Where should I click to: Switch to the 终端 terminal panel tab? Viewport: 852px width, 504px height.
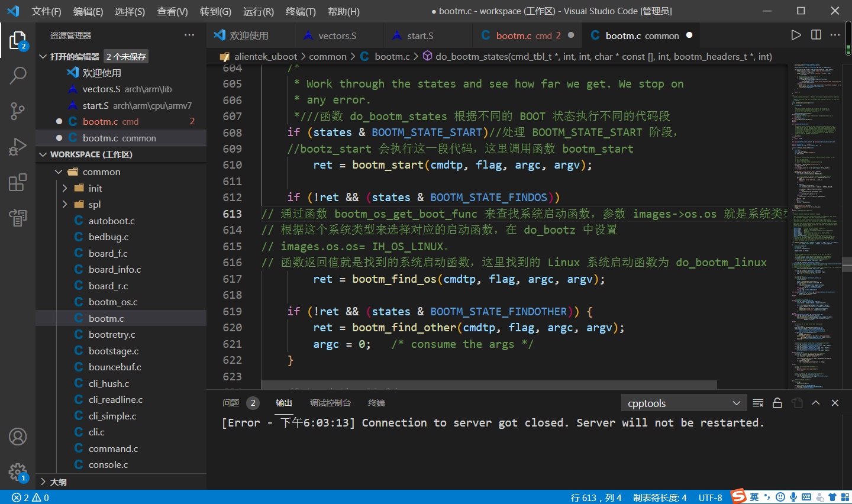pos(376,403)
